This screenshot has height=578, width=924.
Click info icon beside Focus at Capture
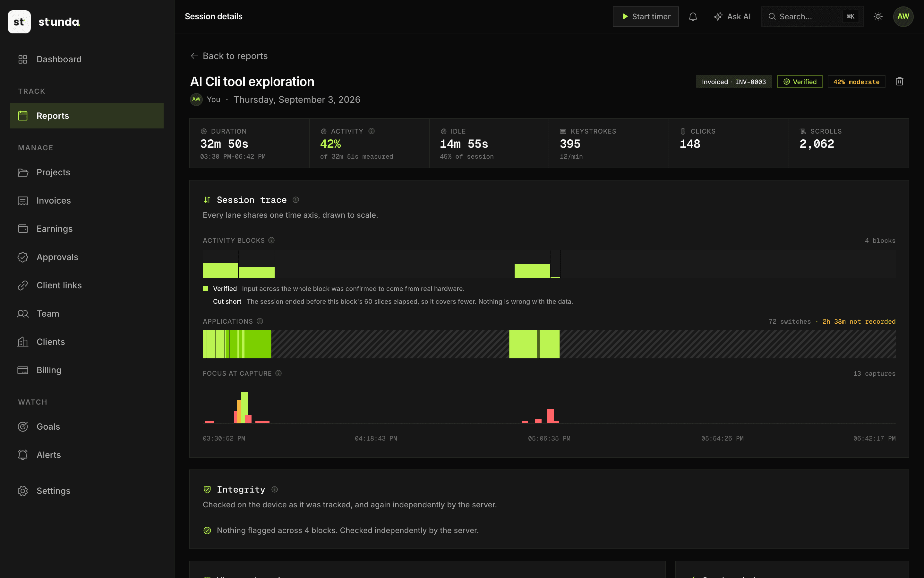[278, 373]
